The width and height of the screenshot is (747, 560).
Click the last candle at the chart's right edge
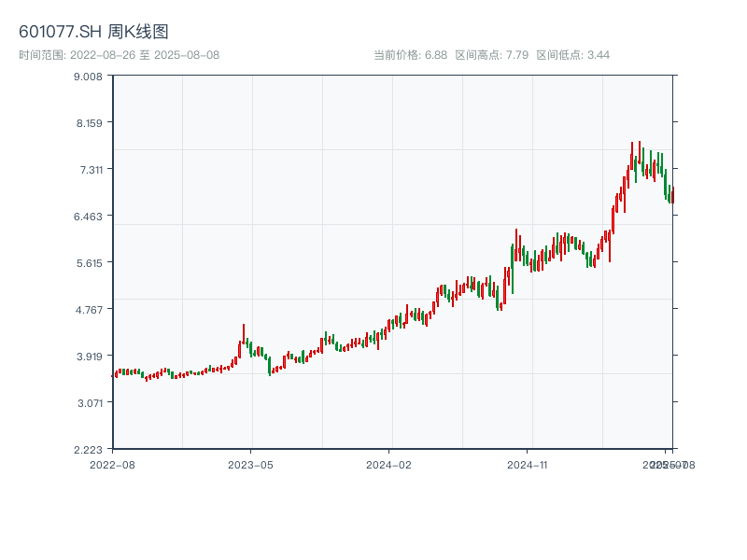(672, 194)
